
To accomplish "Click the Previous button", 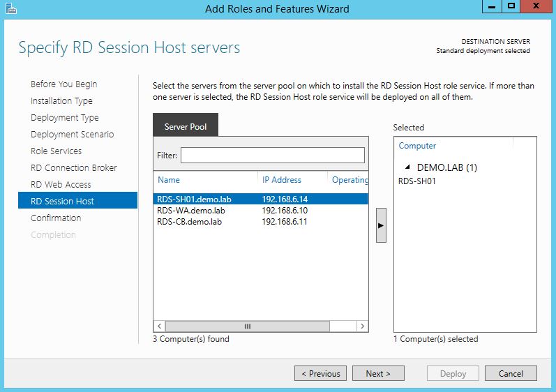I will (x=320, y=374).
